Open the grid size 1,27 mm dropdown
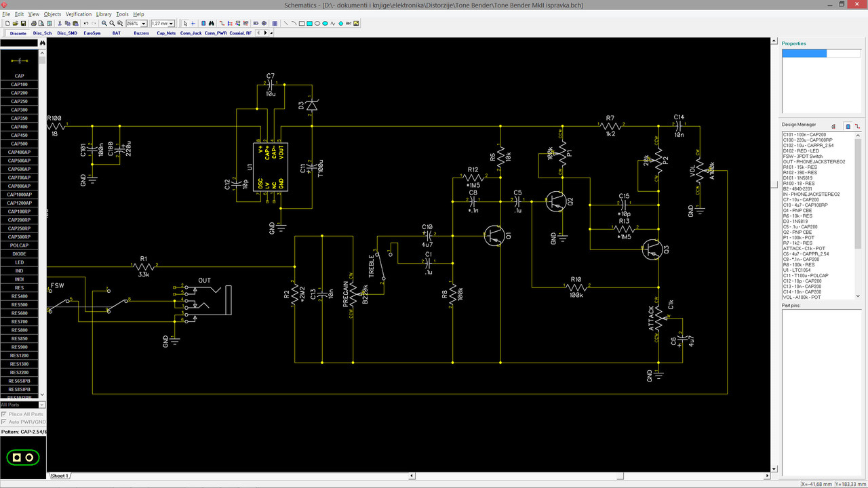The width and height of the screenshot is (868, 488). (170, 24)
